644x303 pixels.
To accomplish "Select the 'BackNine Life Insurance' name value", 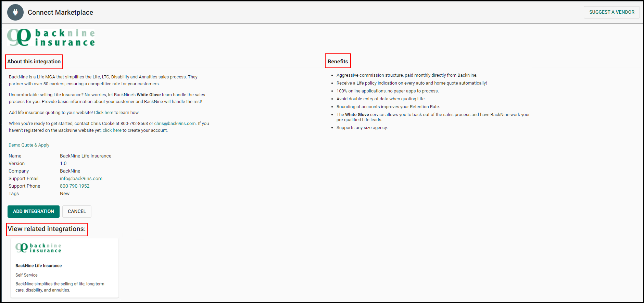I will [x=86, y=156].
